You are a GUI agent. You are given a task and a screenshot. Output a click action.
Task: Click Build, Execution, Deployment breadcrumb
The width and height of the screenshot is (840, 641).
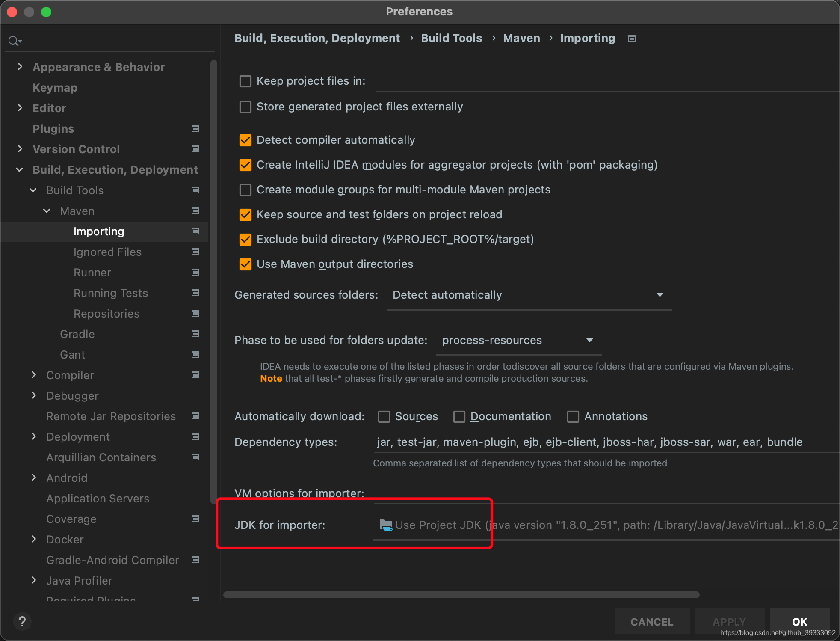pos(317,38)
